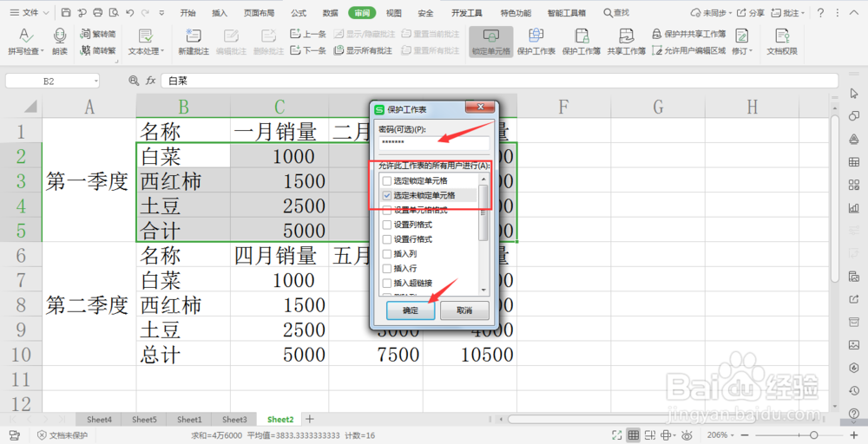Open the Name Box dropdown arrow
The height and width of the screenshot is (444, 868).
95,82
